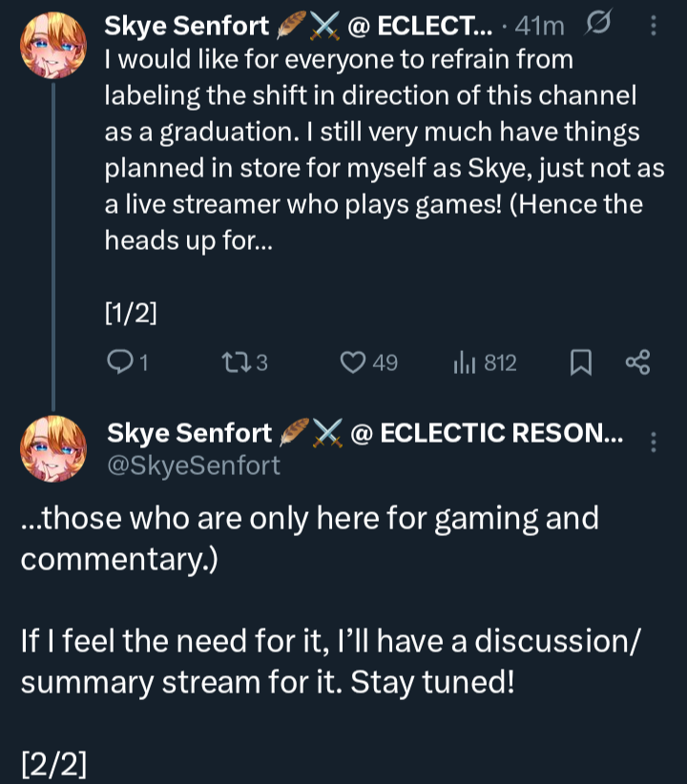The image size is (687, 784).
Task: Bookmark the first tweet in the thread
Action: [581, 362]
